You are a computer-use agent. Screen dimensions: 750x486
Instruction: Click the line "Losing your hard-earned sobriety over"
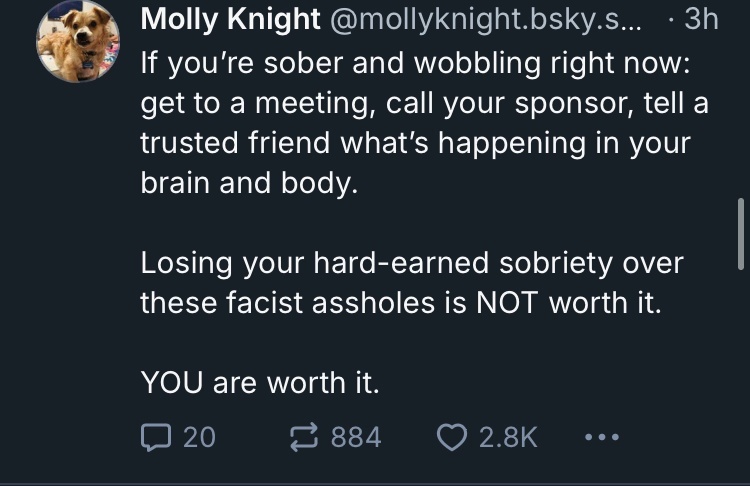tap(411, 262)
